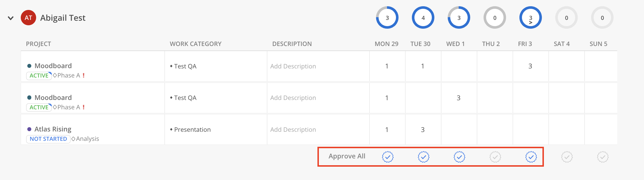
Task: Open first row's Test QA category dropdown
Action: 185,66
